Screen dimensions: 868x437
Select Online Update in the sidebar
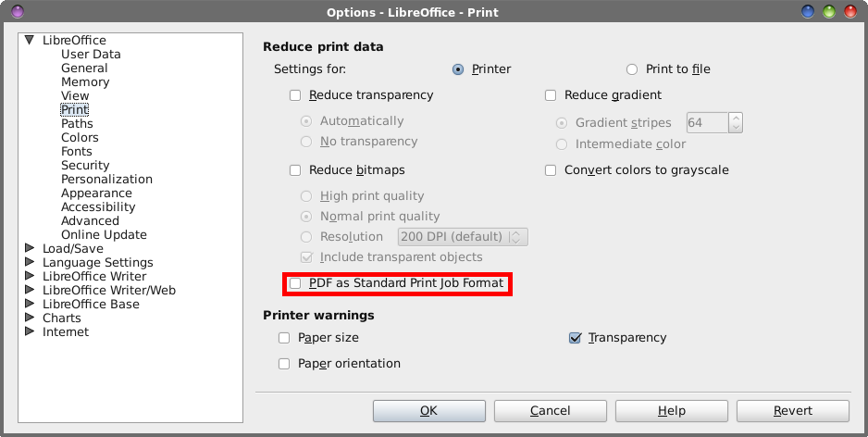(104, 234)
